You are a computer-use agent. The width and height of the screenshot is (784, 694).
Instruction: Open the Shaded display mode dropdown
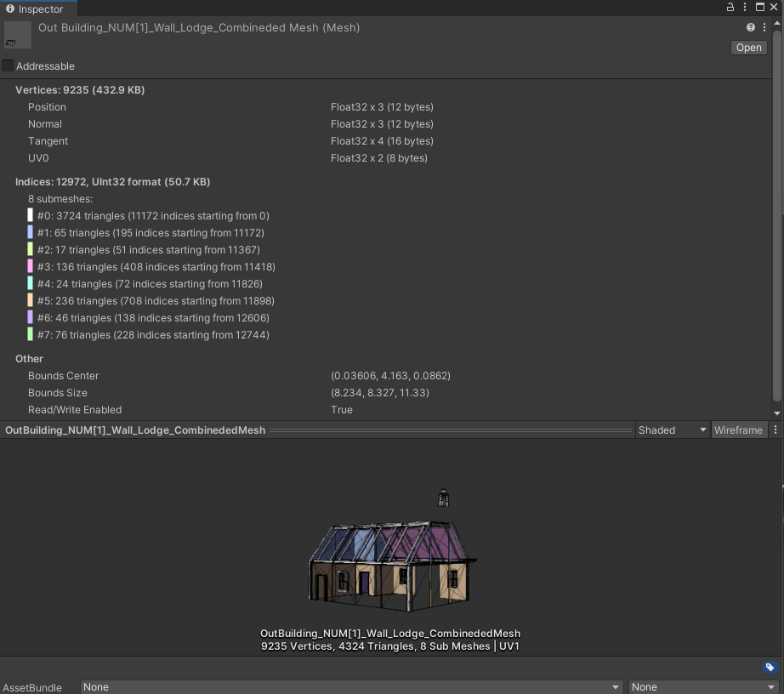click(673, 430)
